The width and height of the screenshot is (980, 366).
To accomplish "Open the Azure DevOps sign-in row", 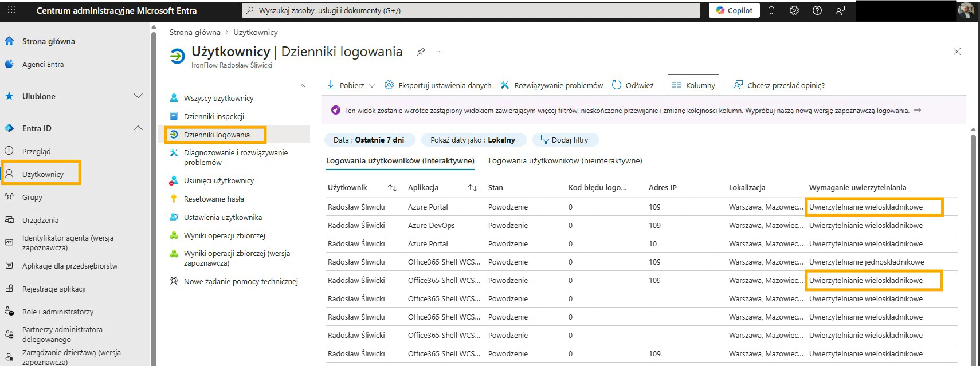I will pos(642,225).
